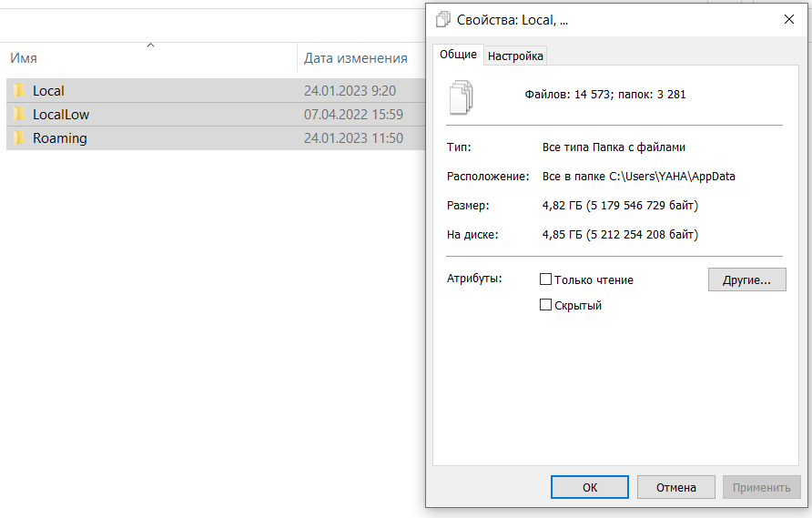Click the LocalLow folder name
Screen dimensions: 812x518
pyautogui.click(x=61, y=115)
